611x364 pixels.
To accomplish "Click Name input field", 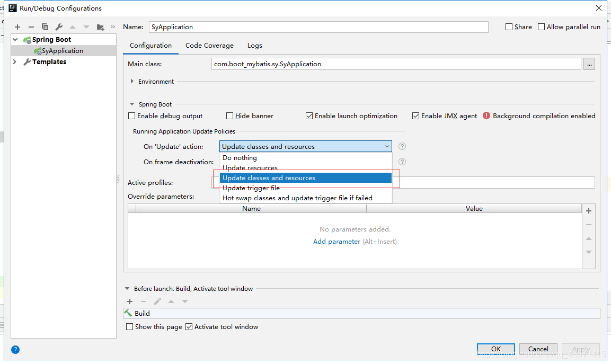I will click(318, 27).
